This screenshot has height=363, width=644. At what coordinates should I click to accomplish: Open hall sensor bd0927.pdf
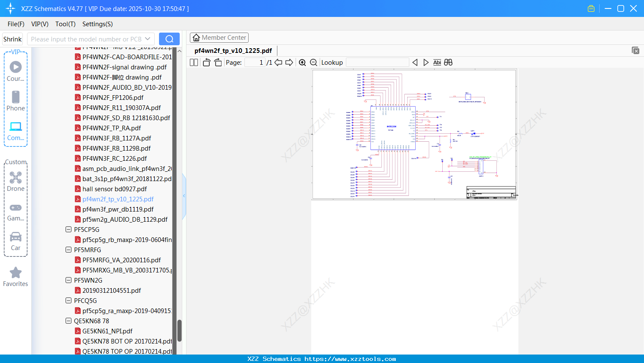point(115,189)
